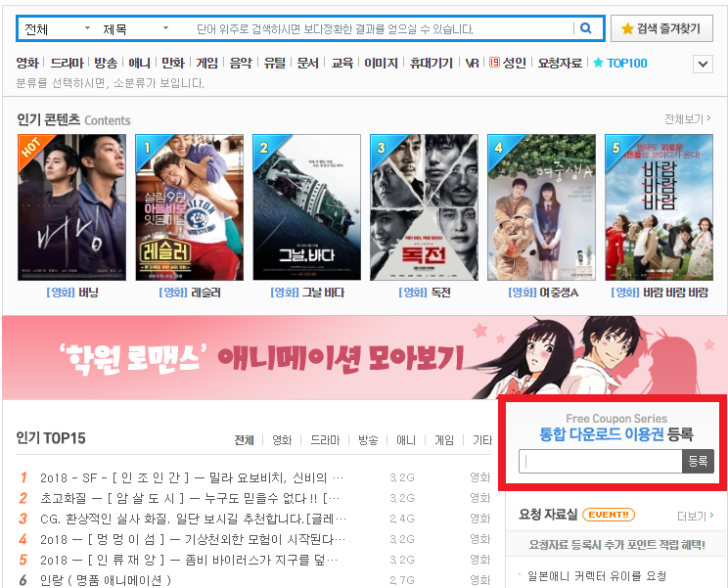
Task: Open the 버닝 movie poster thumbnail
Action: click(x=71, y=207)
